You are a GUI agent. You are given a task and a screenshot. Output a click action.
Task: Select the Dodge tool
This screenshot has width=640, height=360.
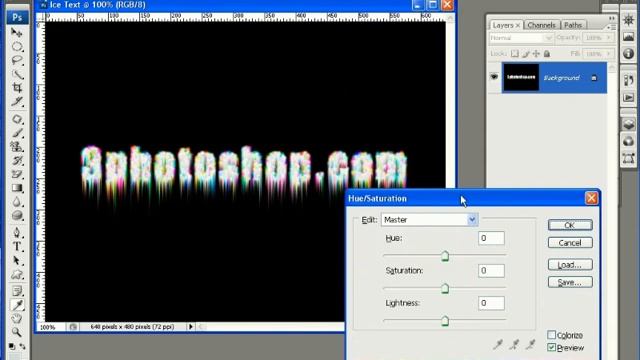pyautogui.click(x=17, y=216)
